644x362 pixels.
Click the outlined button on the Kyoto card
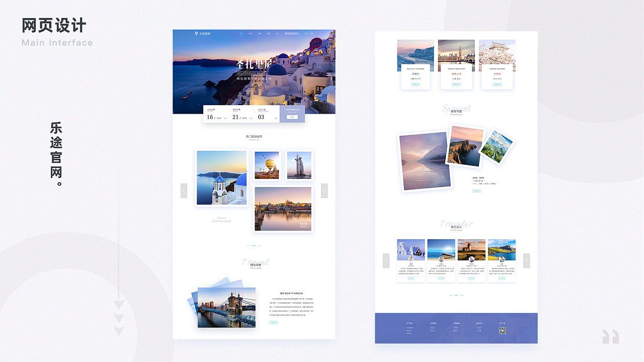click(x=497, y=84)
